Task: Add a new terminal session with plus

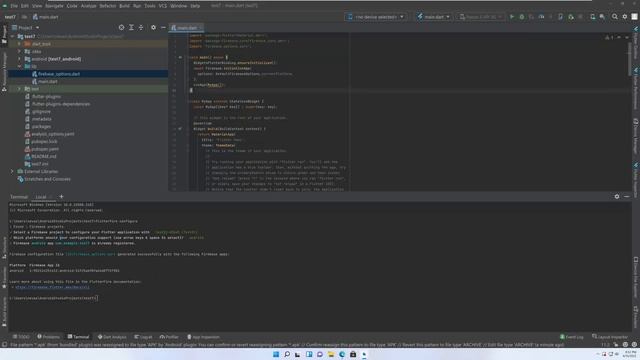Action: 61,196
